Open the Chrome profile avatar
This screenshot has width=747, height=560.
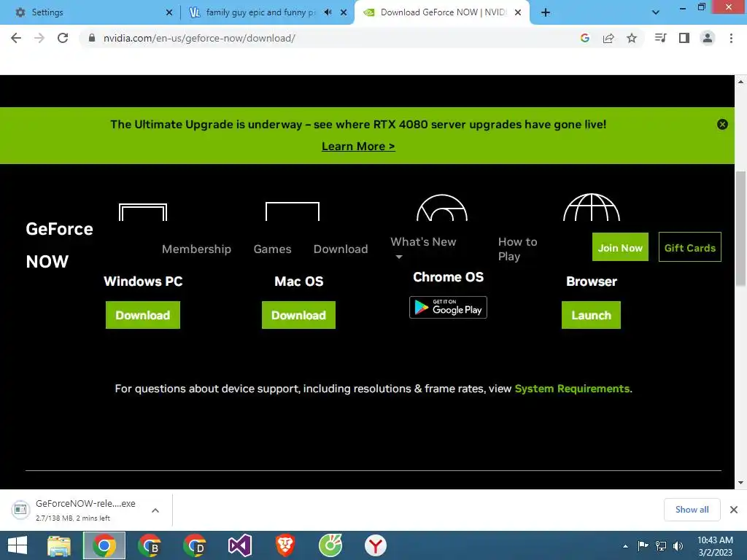tap(708, 38)
